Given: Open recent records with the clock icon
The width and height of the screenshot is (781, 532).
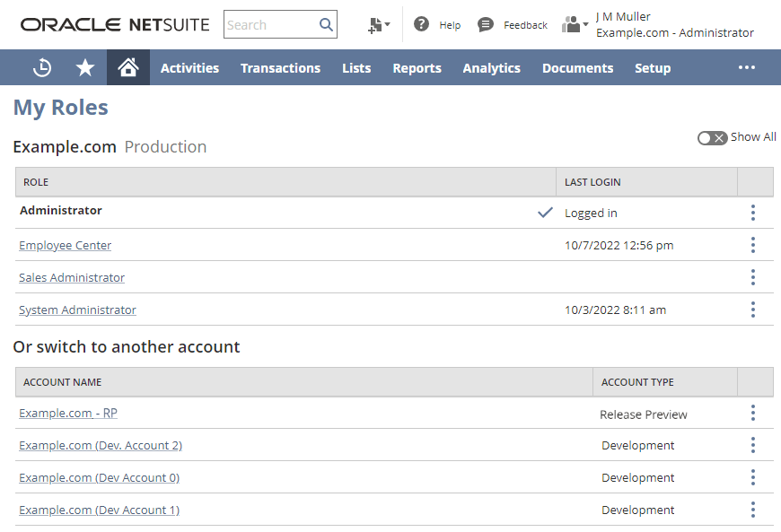Looking at the screenshot, I should (41, 67).
